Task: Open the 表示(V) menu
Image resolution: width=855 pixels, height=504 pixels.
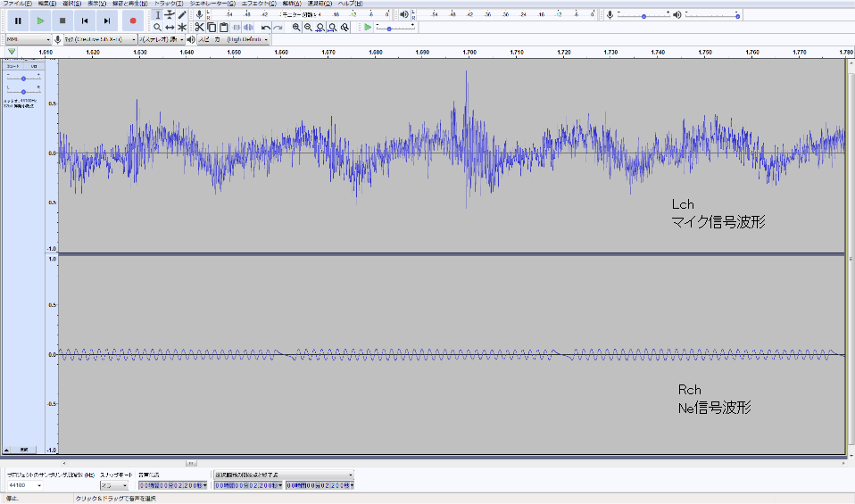Action: (96, 4)
